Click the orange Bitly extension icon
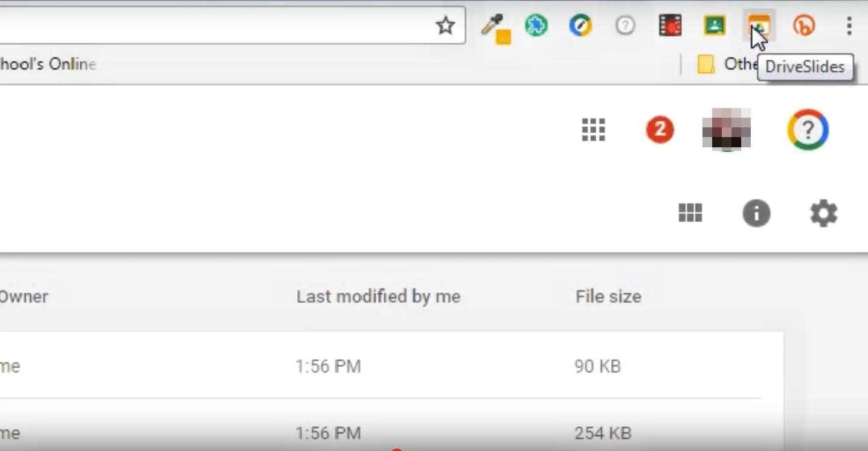Image resolution: width=868 pixels, height=451 pixels. [x=803, y=25]
